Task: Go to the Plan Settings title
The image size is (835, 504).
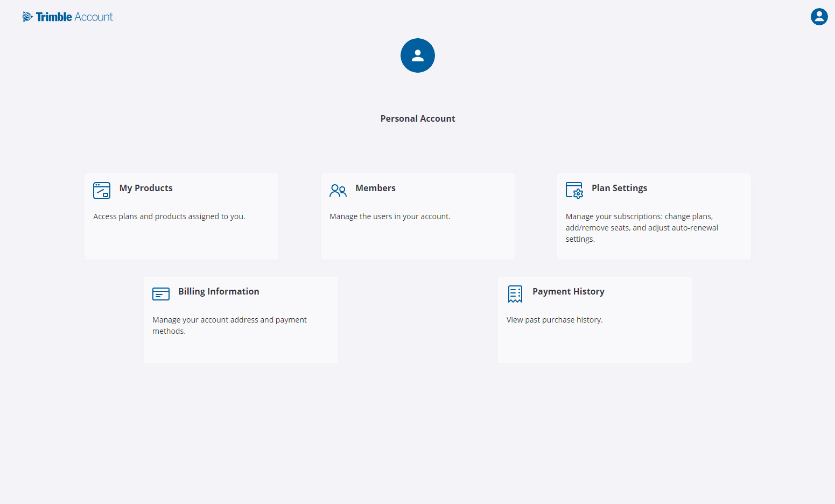Action: [619, 188]
